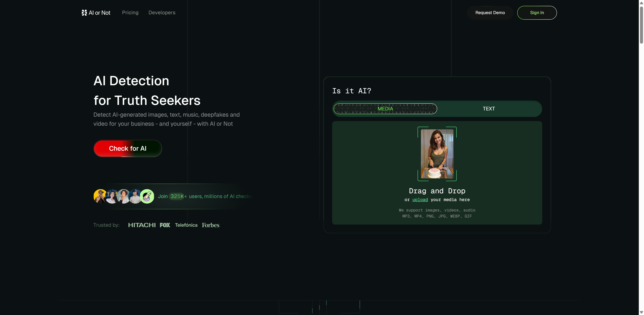The height and width of the screenshot is (315, 644).
Task: Open the Pricing page
Action: [x=130, y=13]
